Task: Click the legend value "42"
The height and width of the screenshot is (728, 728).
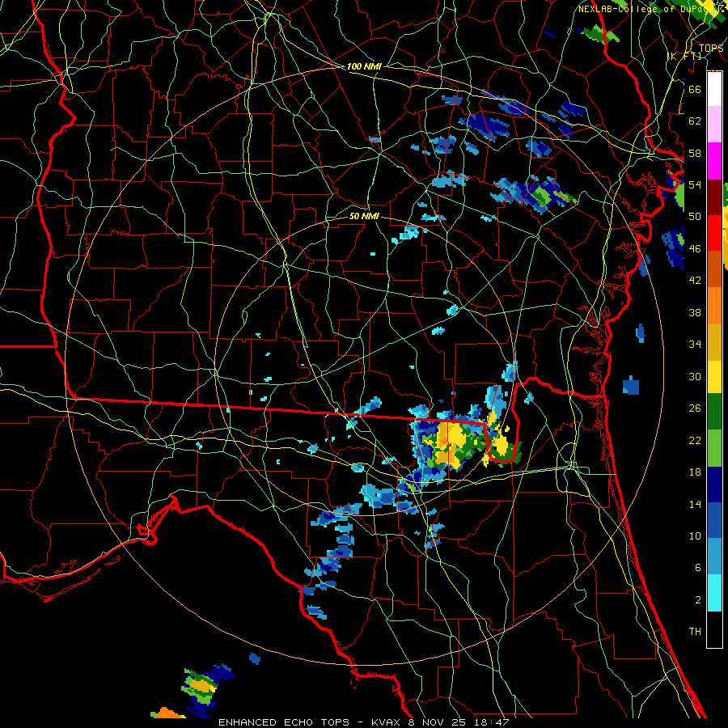Action: point(695,281)
